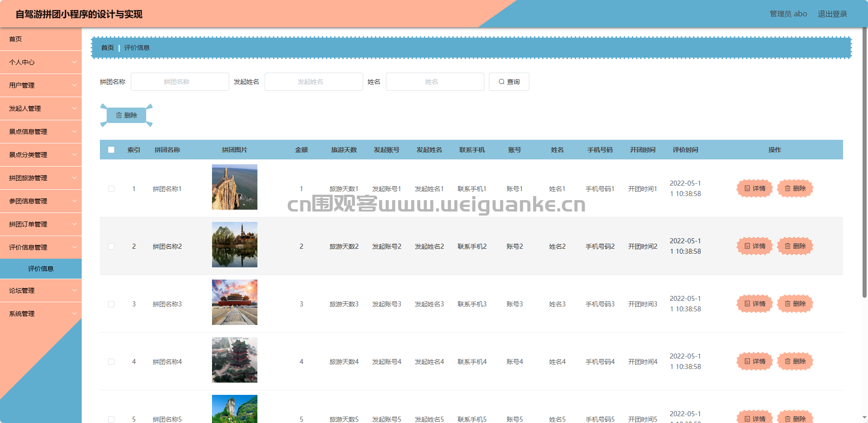Expand the 参团信息管理 sidebar chevron
This screenshot has width=868, height=423.
coord(74,201)
